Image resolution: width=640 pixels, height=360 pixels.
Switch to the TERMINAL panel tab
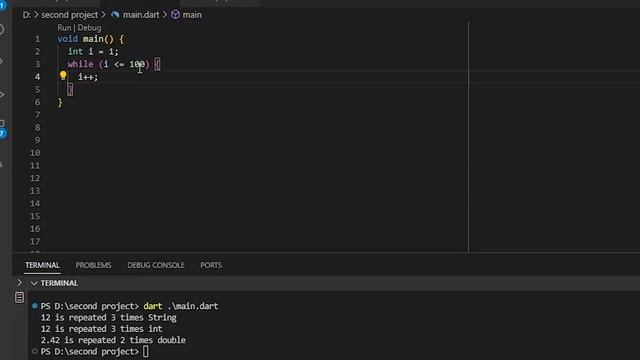coord(42,265)
